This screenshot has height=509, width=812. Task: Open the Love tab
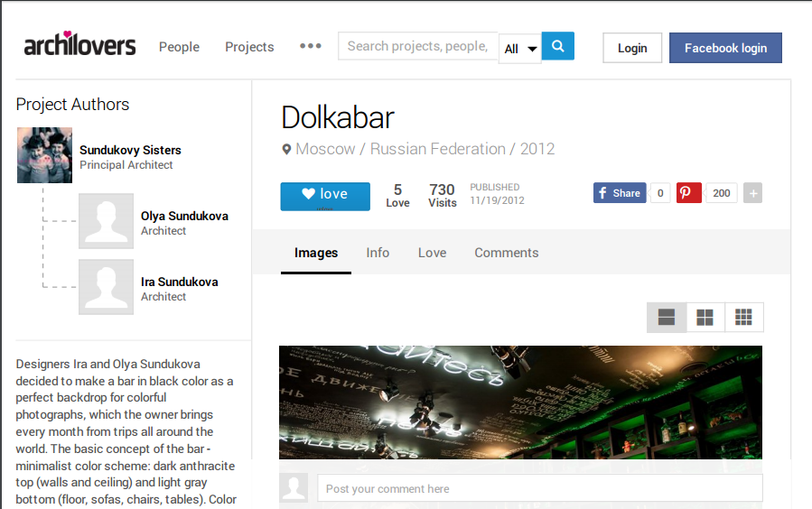[432, 253]
